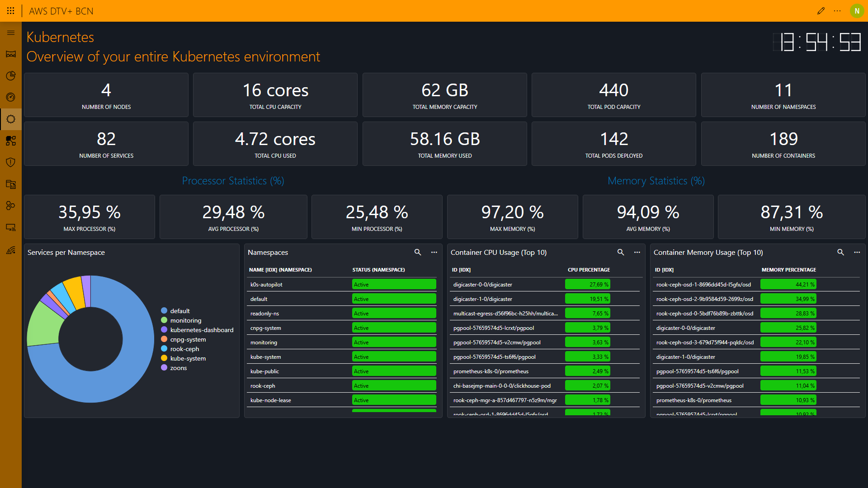
Task: Toggle the kube-system legend entry
Action: coord(188,358)
